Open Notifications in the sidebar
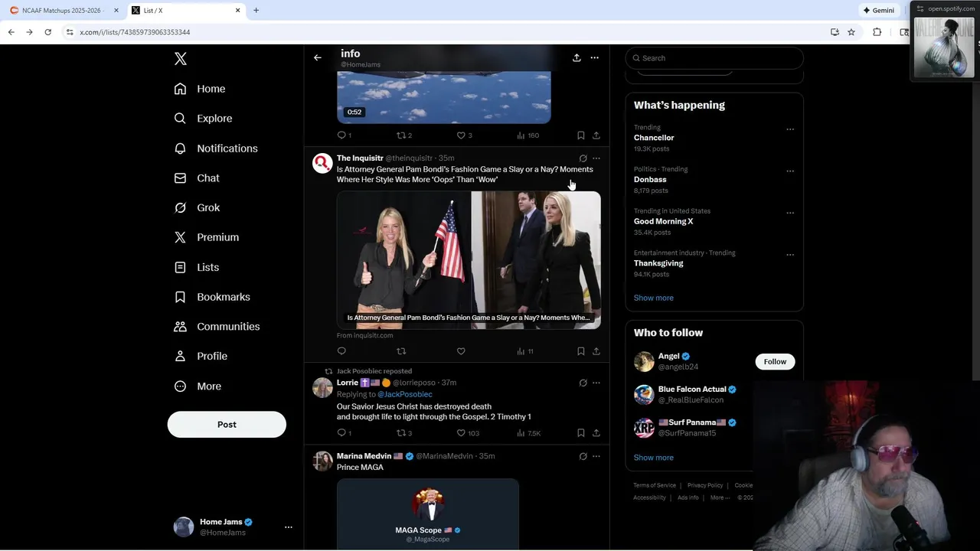Screen dimensions: 980x551 pos(216,148)
